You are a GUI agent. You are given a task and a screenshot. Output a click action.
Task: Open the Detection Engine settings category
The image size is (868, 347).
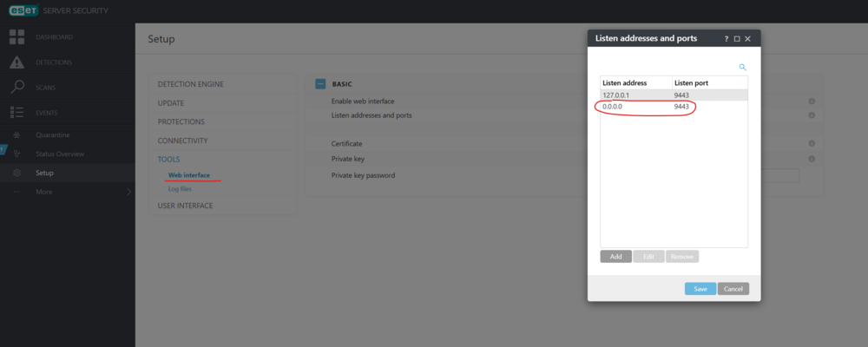click(x=190, y=84)
